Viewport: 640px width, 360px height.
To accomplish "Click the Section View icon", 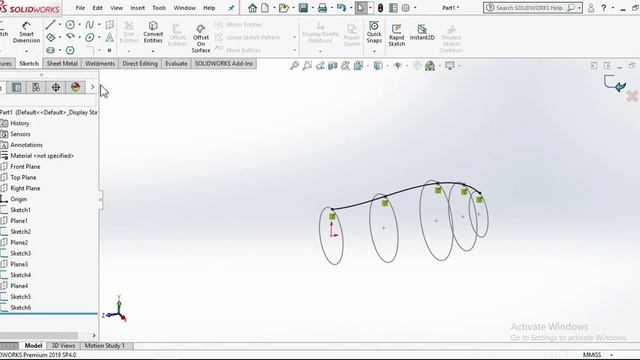I will [333, 65].
